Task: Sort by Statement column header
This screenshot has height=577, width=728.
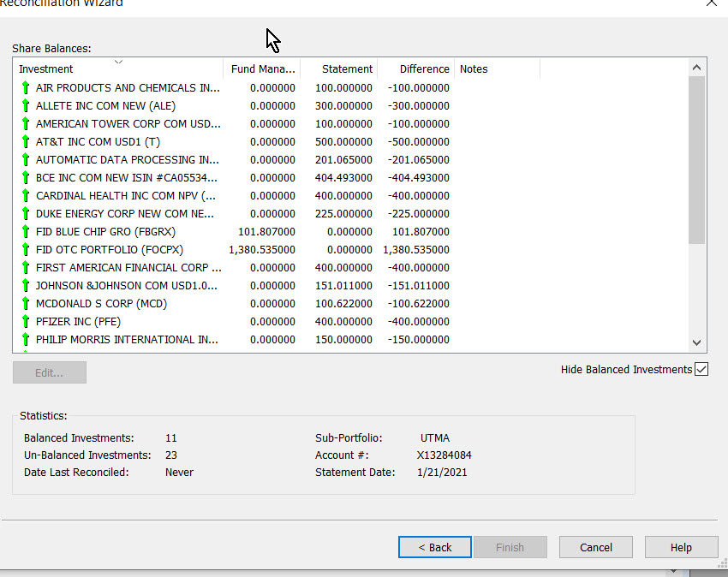Action: [339, 68]
